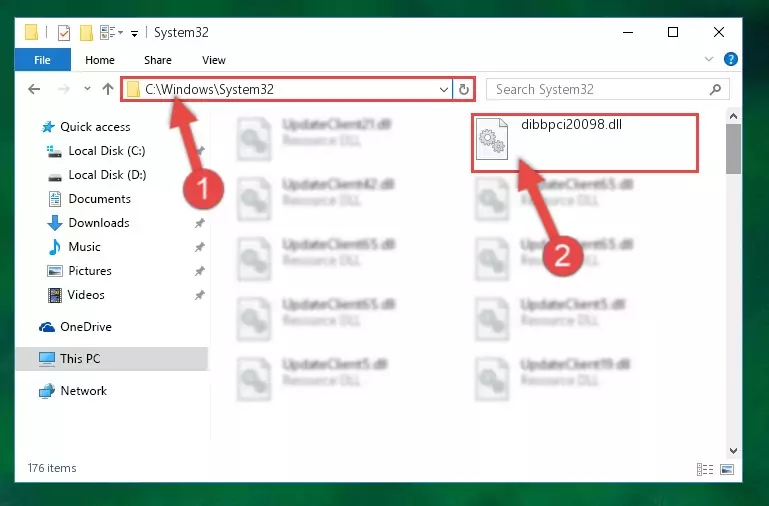
Task: Click the dibbpci20098.dll file name
Action: [571, 125]
